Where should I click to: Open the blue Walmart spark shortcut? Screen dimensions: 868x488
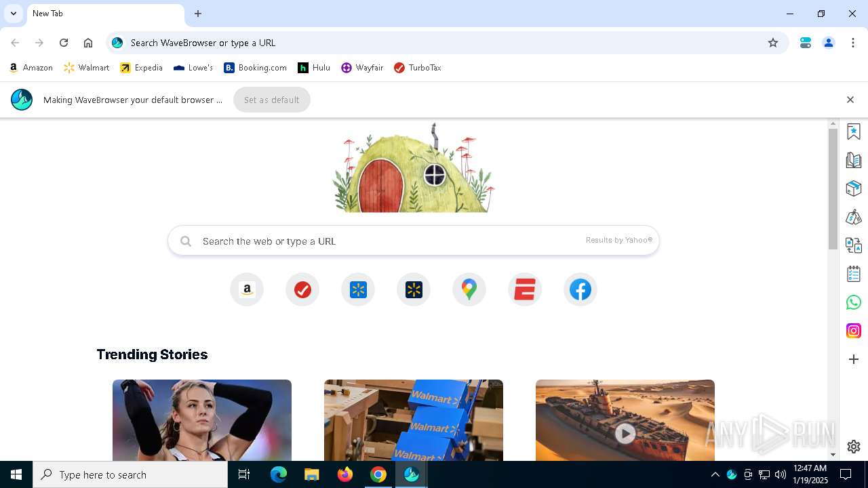click(358, 290)
